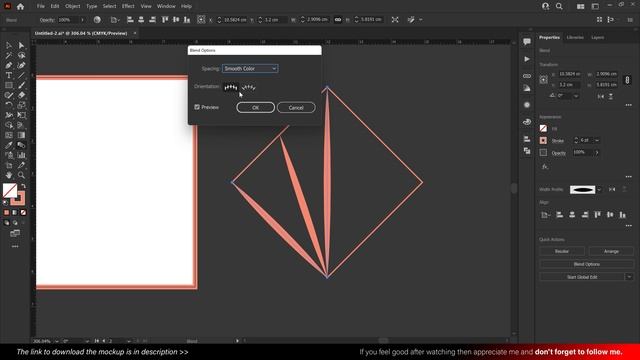Open the rotation angle dropdown

pos(576,96)
